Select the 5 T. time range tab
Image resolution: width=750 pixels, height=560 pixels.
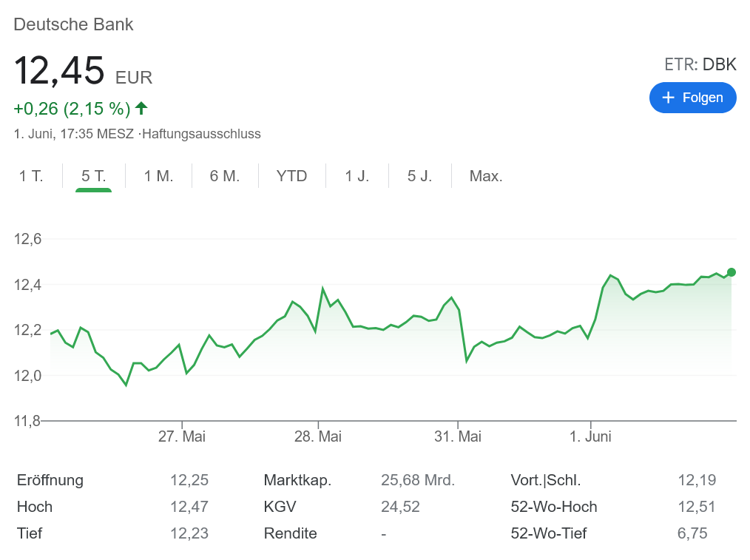pyautogui.click(x=93, y=176)
